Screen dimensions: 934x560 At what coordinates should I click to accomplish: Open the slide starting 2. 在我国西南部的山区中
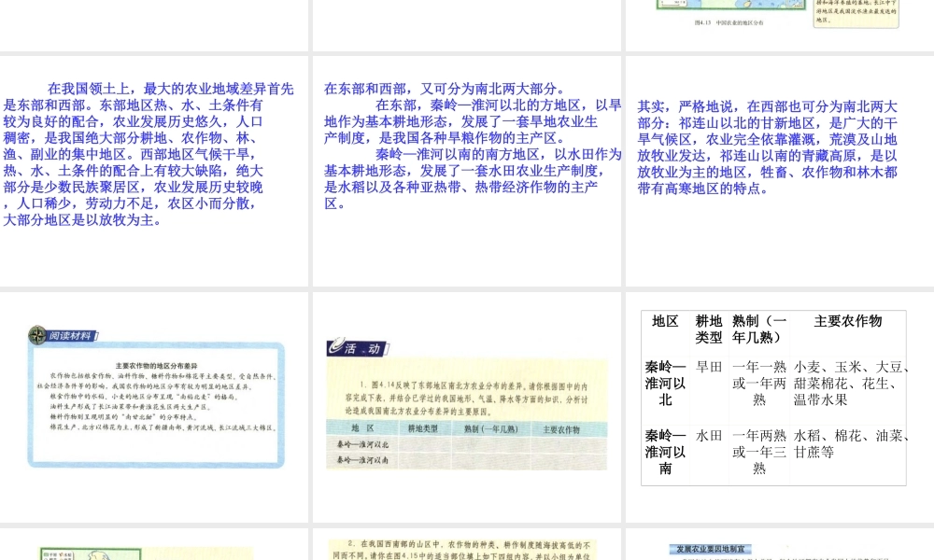click(x=467, y=544)
